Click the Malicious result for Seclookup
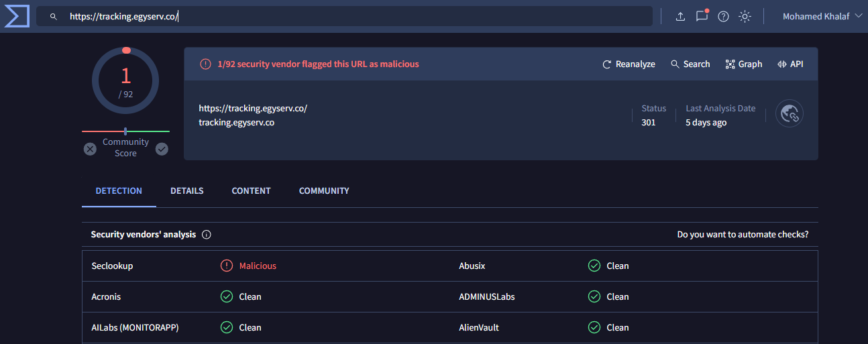 click(x=258, y=266)
